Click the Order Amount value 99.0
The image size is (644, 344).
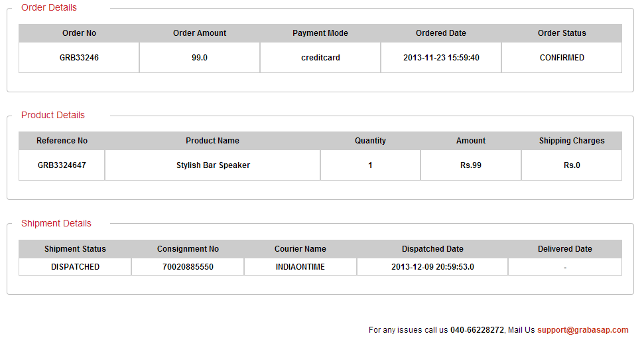(x=200, y=58)
